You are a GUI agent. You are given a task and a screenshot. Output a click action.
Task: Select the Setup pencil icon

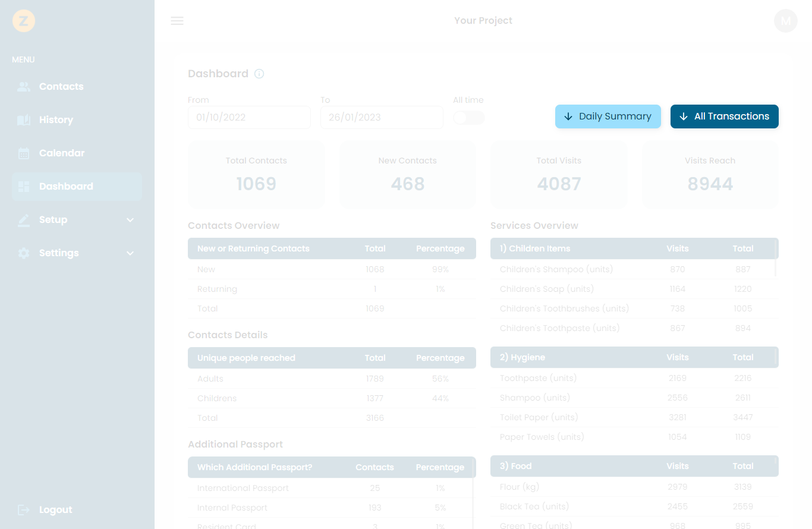[24, 219]
